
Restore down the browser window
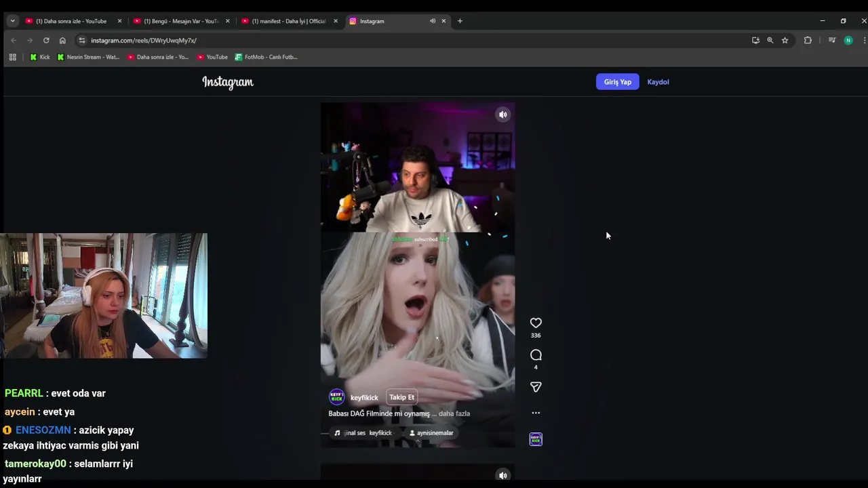843,21
